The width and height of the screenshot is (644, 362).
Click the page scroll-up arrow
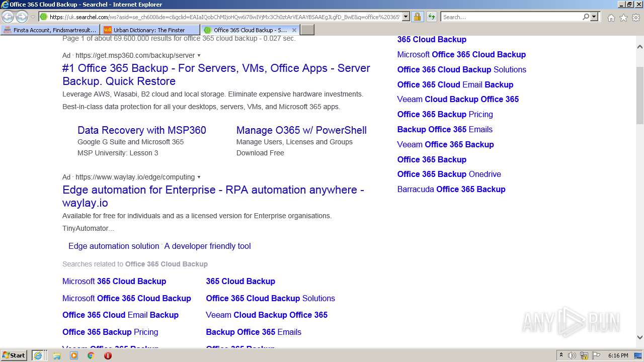coord(640,46)
